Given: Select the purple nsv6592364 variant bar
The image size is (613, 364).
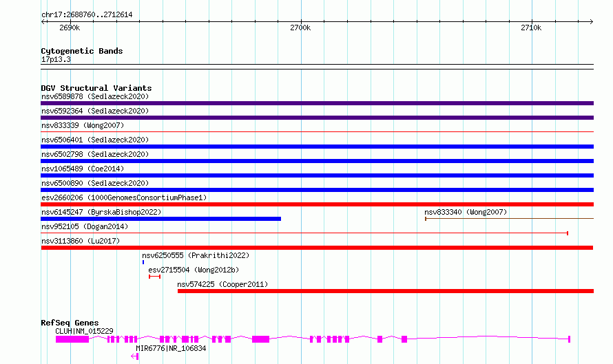Looking at the screenshot, I should pyautogui.click(x=317, y=118).
